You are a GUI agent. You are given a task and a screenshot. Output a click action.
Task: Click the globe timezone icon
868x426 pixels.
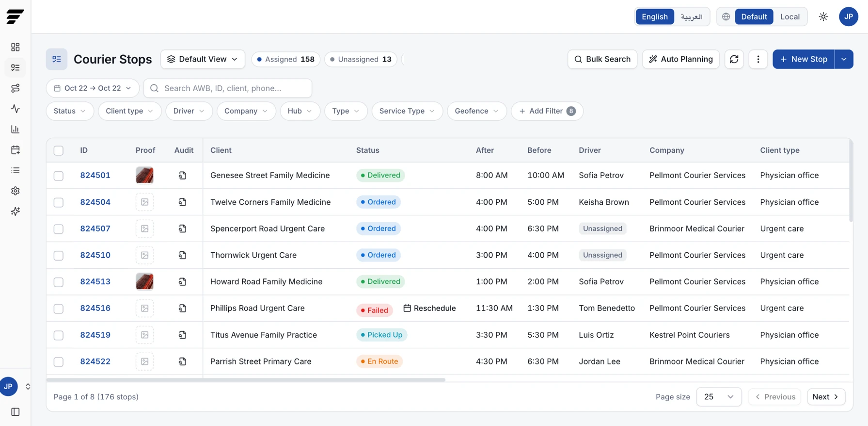(x=726, y=16)
